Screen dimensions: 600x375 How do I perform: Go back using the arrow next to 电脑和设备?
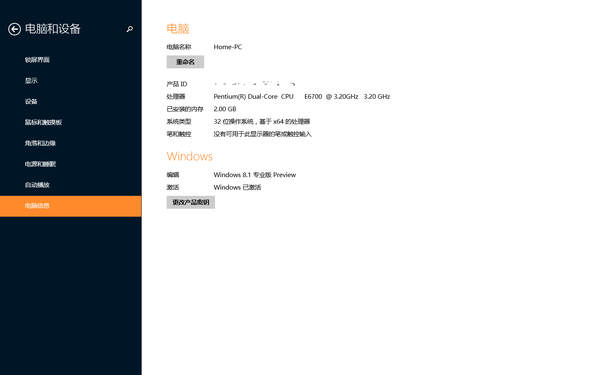coord(15,29)
